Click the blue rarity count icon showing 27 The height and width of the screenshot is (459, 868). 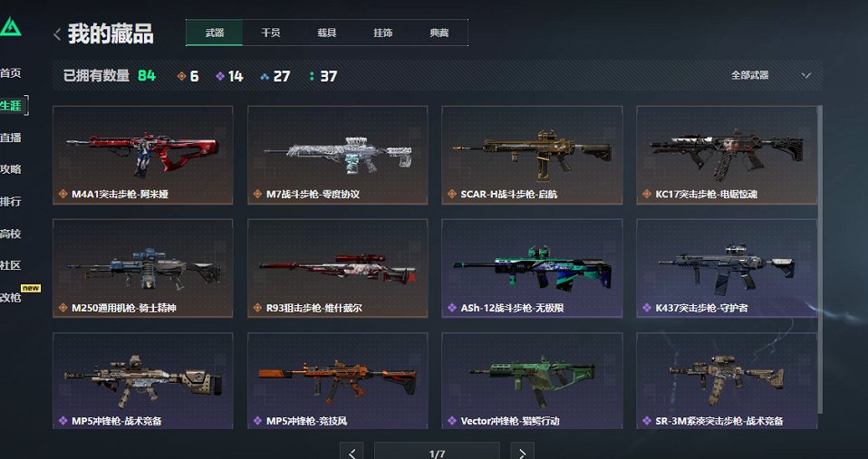(265, 76)
